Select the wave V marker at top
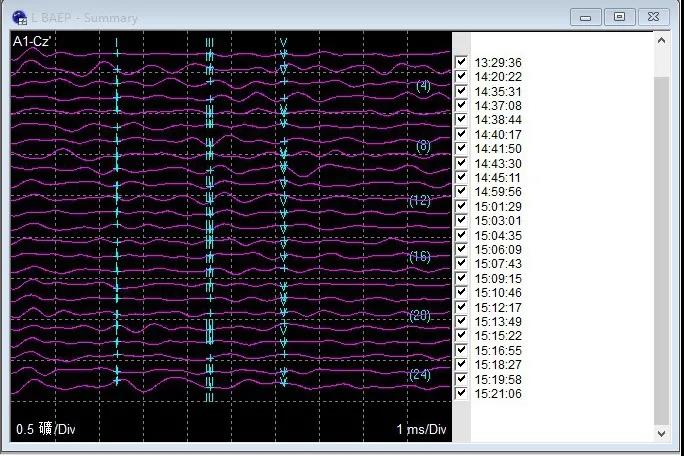Image resolution: width=684 pixels, height=456 pixels. pyautogui.click(x=284, y=43)
